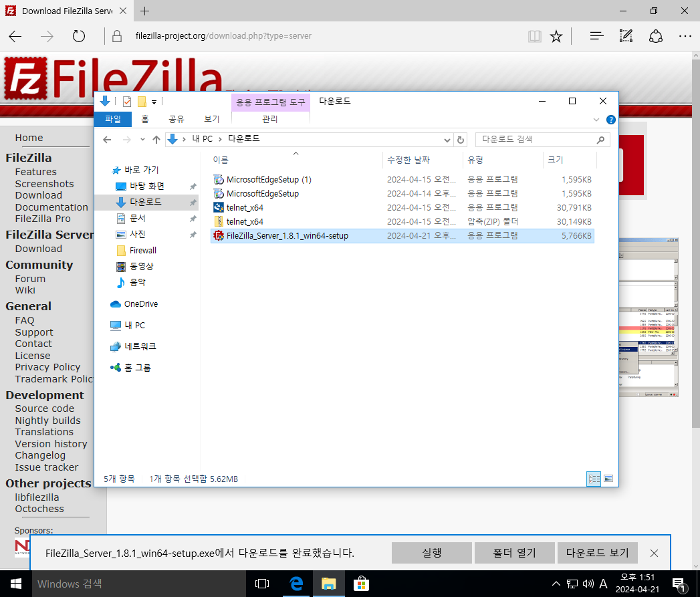The width and height of the screenshot is (700, 597).
Task: Switch to the 공유 ribbon tab
Action: (177, 119)
